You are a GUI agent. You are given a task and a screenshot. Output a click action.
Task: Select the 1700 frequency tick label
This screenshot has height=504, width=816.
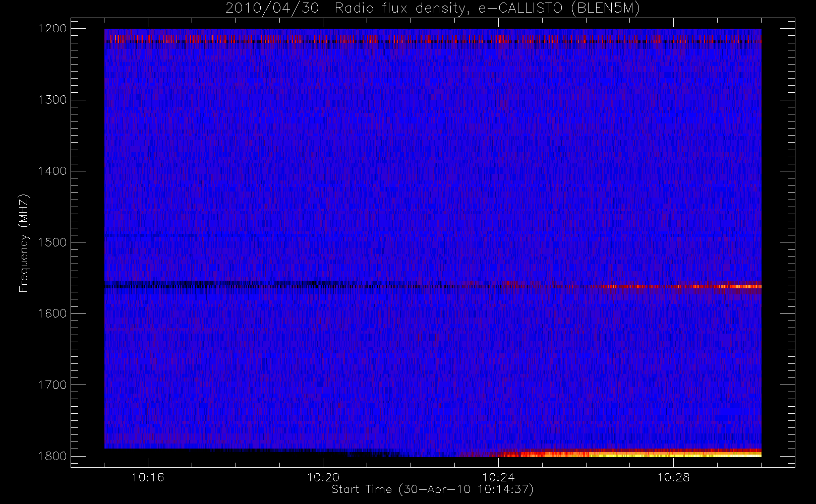[52, 385]
